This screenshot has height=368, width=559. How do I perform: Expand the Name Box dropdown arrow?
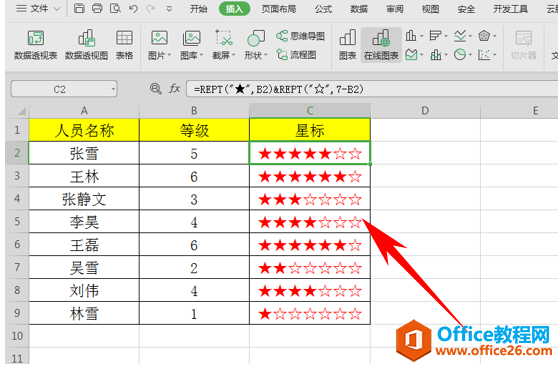pos(113,89)
